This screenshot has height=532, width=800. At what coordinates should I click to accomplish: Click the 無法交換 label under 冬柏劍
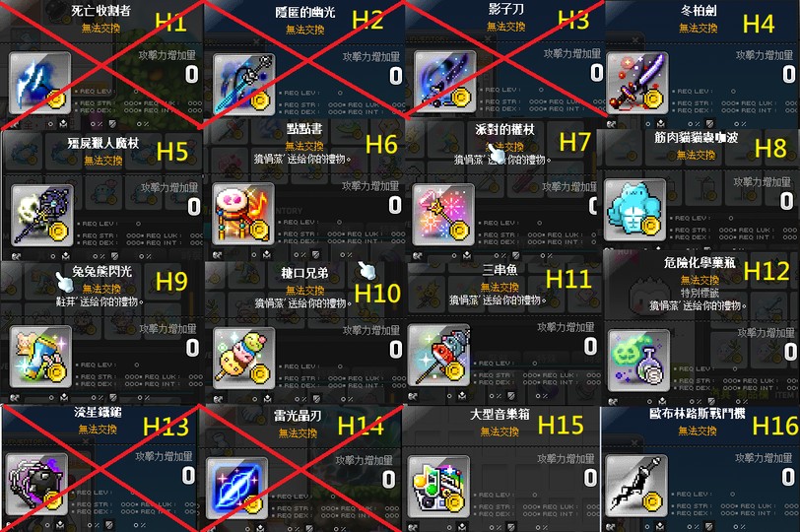click(x=698, y=28)
